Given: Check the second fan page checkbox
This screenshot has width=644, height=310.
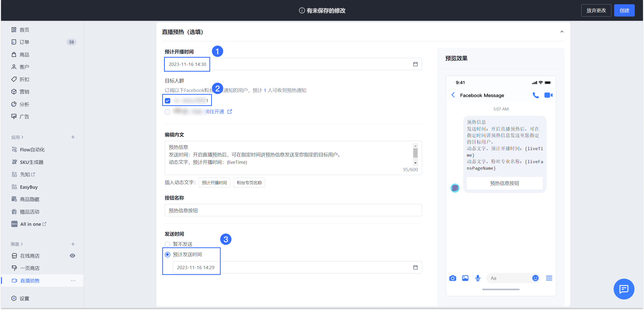Looking at the screenshot, I should click(x=168, y=112).
